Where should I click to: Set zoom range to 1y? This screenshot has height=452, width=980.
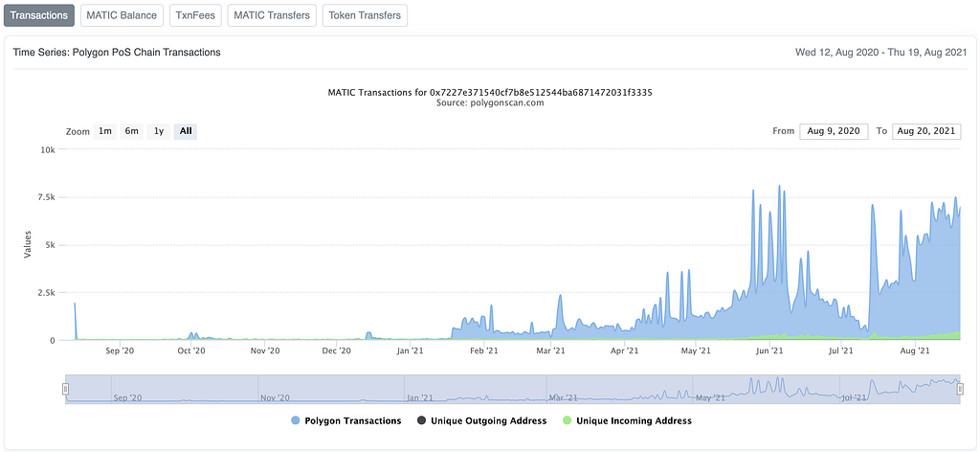pyautogui.click(x=159, y=131)
